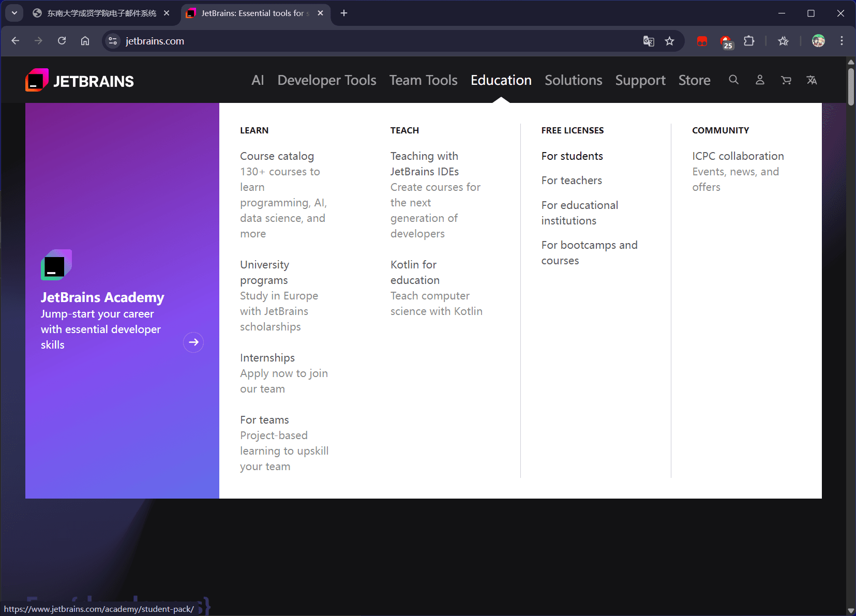856x616 pixels.
Task: Click the JetBrains Academy arrow button
Action: (193, 342)
